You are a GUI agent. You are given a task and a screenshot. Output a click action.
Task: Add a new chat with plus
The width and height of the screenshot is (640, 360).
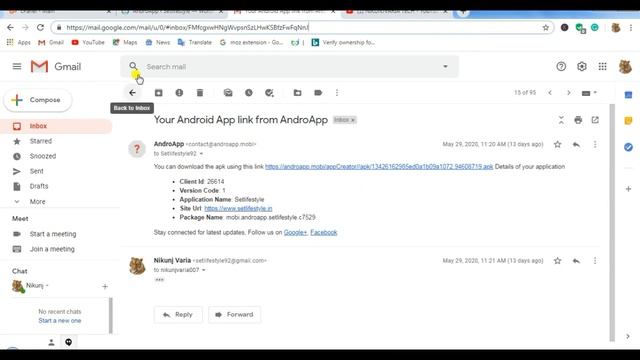click(105, 287)
